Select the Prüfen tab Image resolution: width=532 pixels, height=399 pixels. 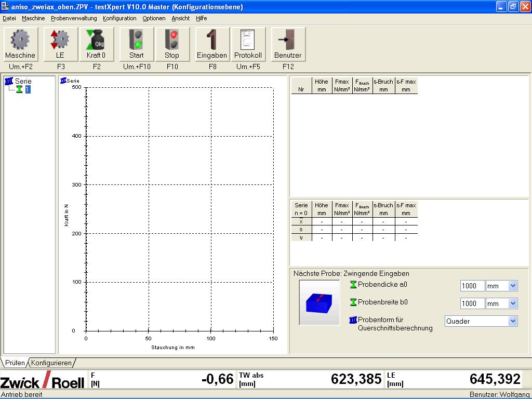pos(15,363)
